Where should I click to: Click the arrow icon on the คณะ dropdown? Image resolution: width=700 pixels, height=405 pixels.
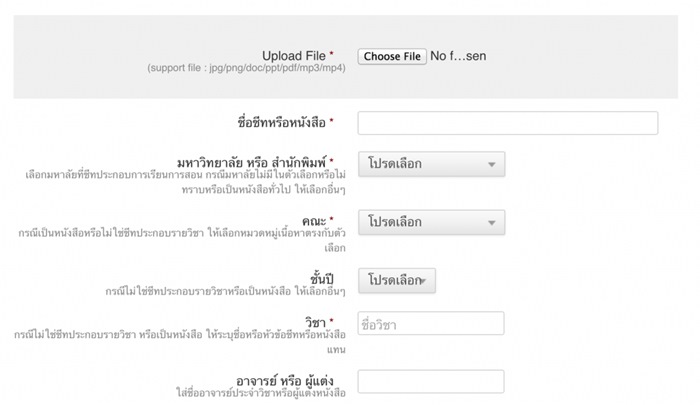492,223
